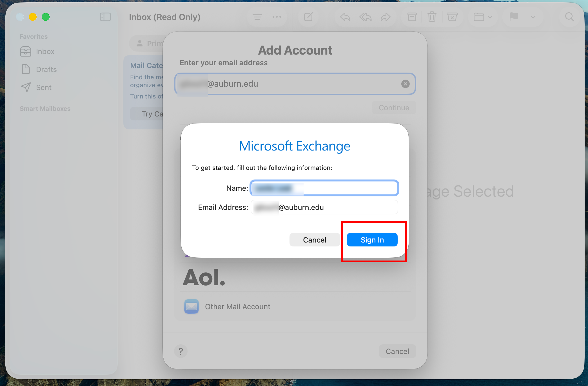The width and height of the screenshot is (588, 386).
Task: Cancel the Microsoft Exchange dialog
Action: point(315,240)
